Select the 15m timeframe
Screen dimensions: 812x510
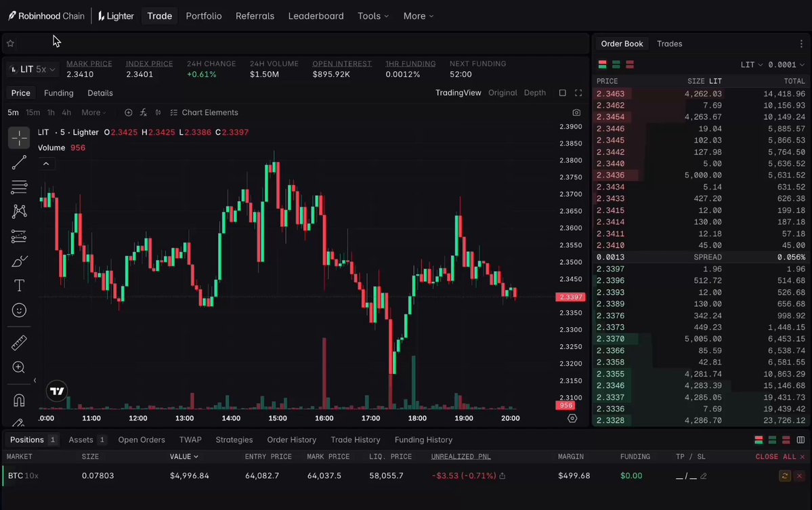tap(33, 112)
